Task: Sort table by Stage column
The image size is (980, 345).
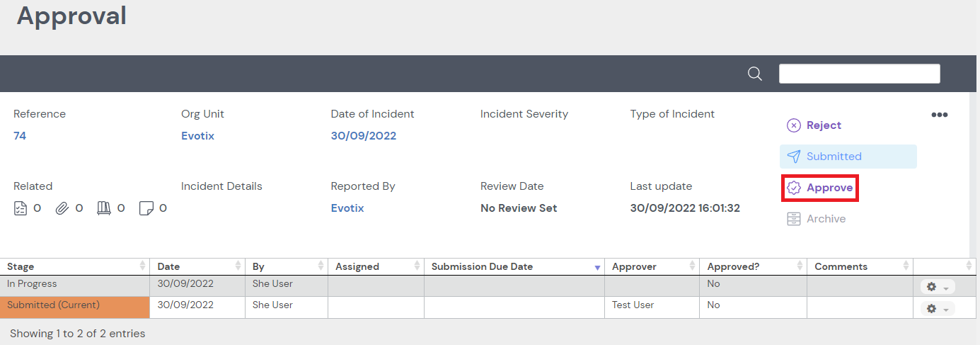Action: [74, 267]
